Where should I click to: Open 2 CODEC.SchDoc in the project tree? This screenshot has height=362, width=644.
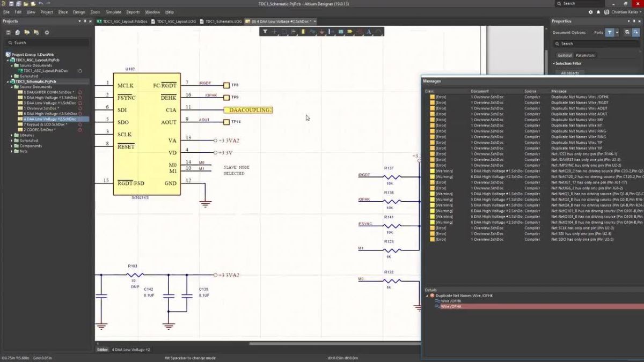click(x=40, y=130)
